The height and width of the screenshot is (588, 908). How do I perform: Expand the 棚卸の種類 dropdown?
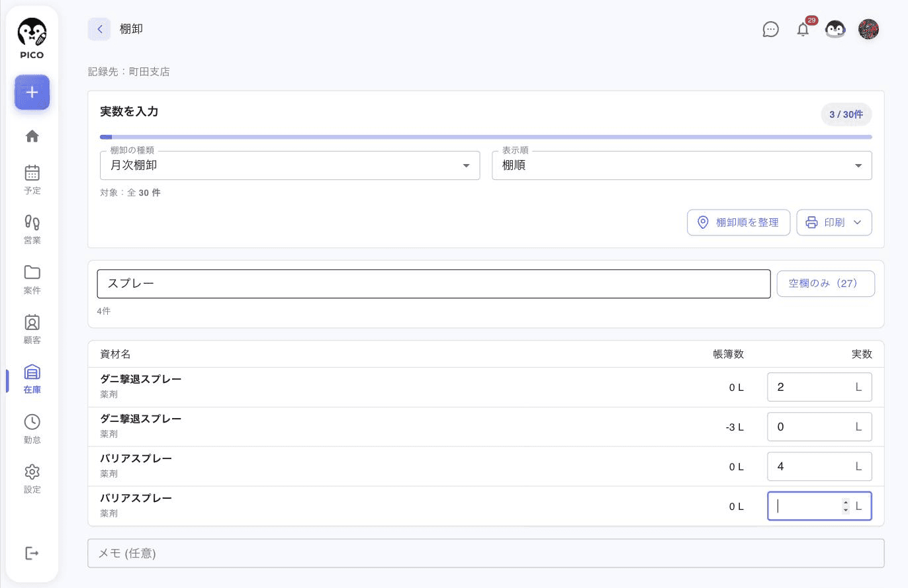tap(290, 165)
